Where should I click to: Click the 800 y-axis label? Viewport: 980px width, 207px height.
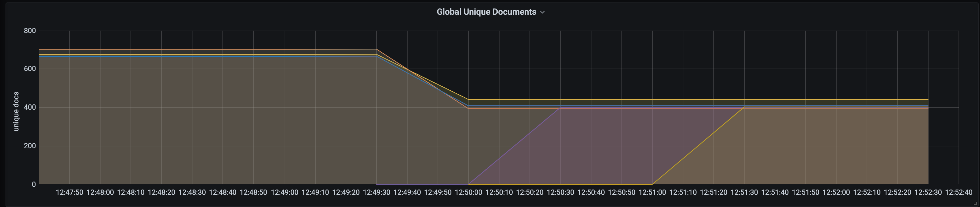[30, 31]
